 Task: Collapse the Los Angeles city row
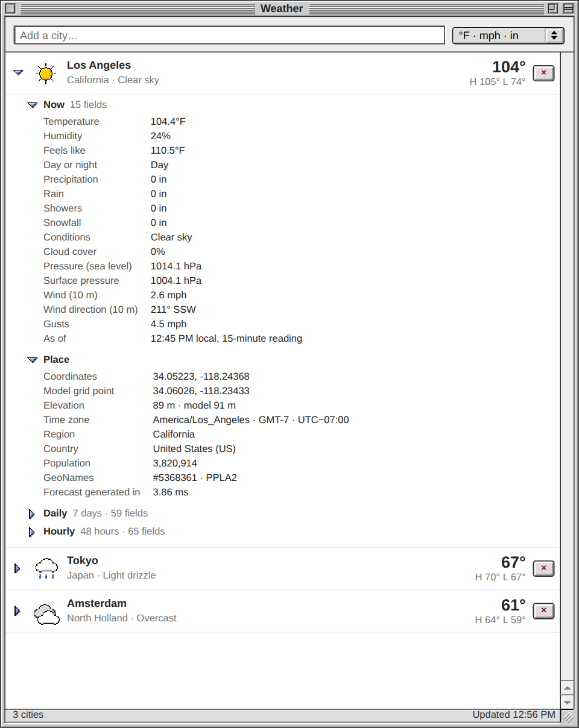pos(18,72)
